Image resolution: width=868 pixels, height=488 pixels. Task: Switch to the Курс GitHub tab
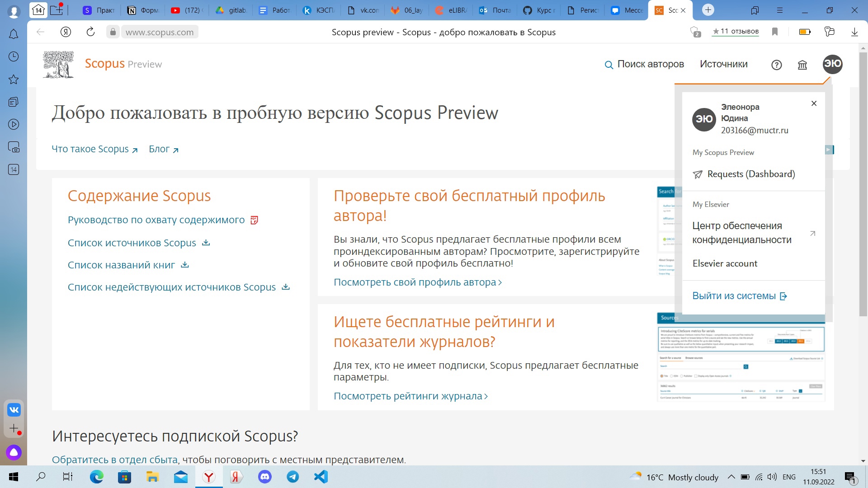tap(539, 10)
